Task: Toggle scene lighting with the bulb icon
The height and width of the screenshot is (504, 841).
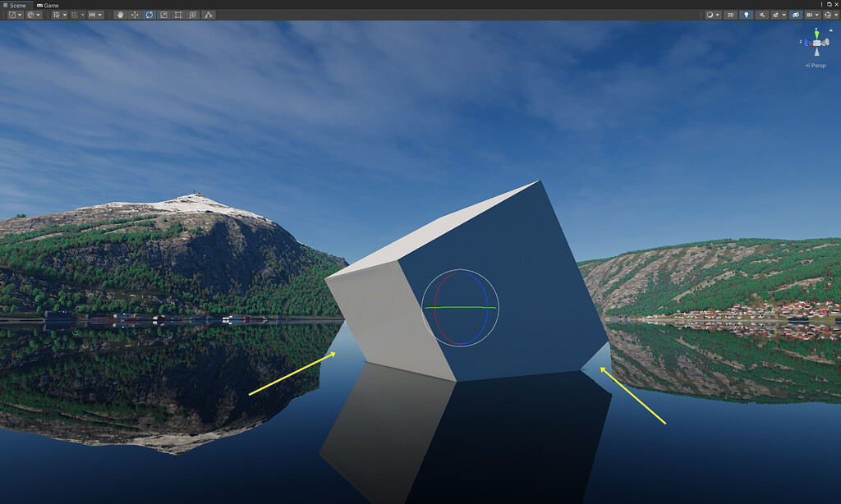Action: 747,15
